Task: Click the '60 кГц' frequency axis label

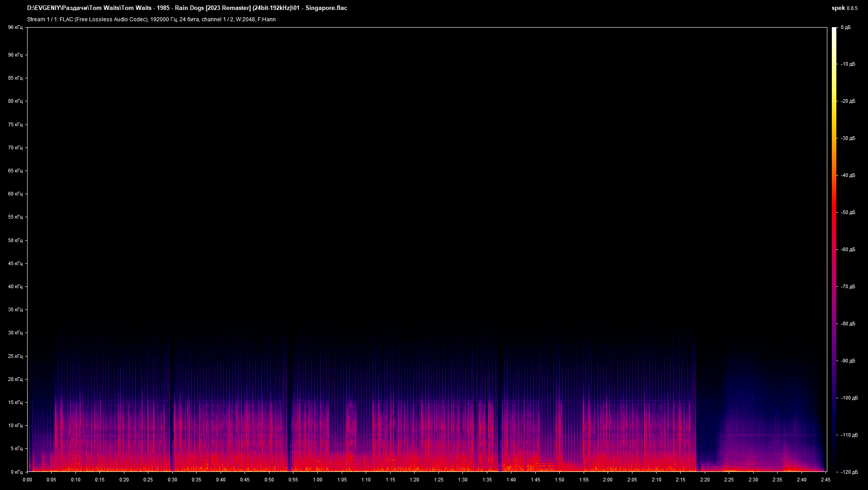Action: click(x=15, y=194)
